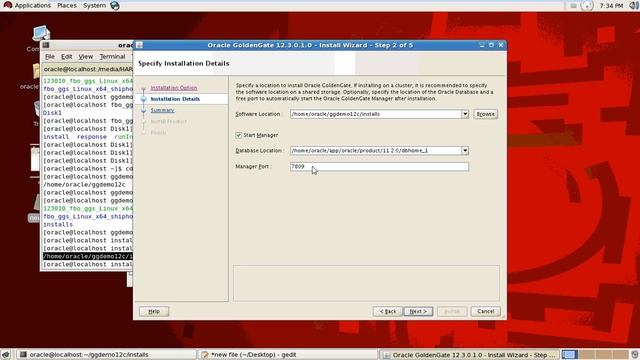Screen dimensions: 640x360
Task: Click the 'install response runIn' terminal line
Action: click(88, 137)
